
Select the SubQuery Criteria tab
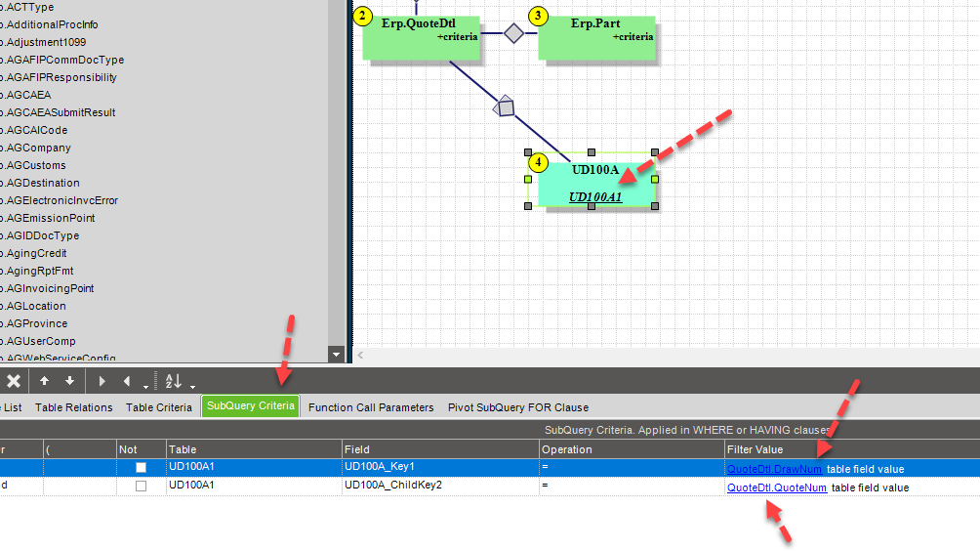251,405
